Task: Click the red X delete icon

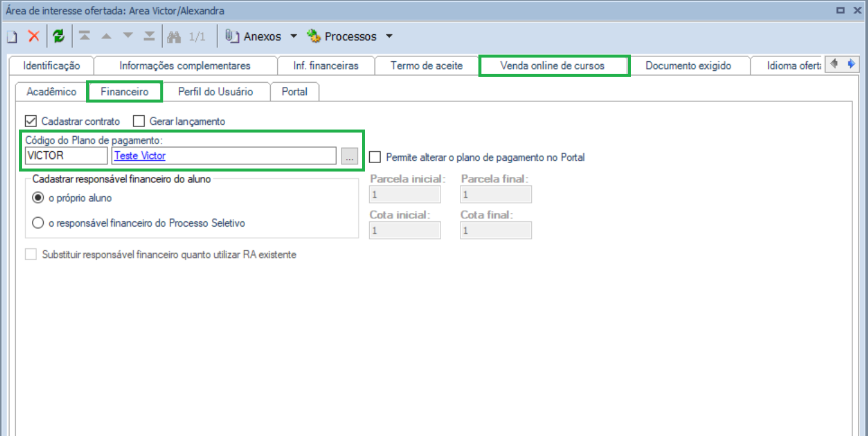Action: click(34, 37)
